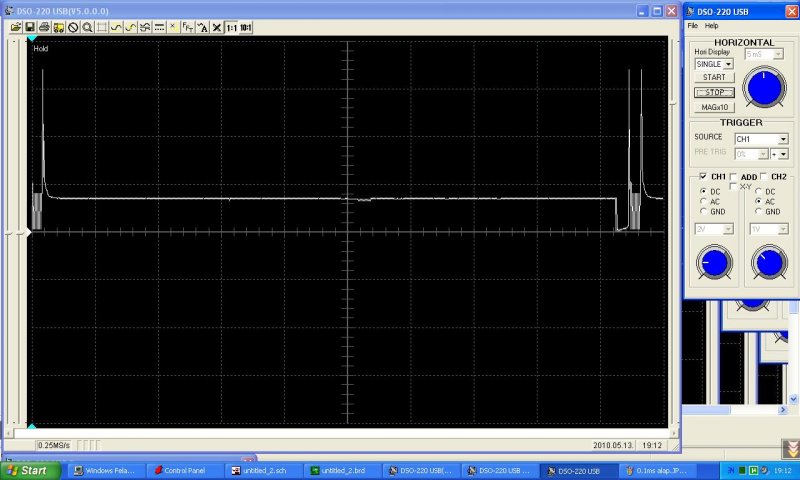This screenshot has height=480, width=800.
Task: Print the waveform using printer icon
Action: tap(44, 28)
